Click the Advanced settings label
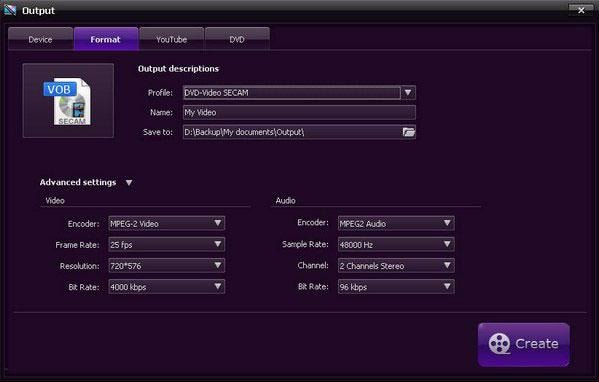 [x=78, y=182]
